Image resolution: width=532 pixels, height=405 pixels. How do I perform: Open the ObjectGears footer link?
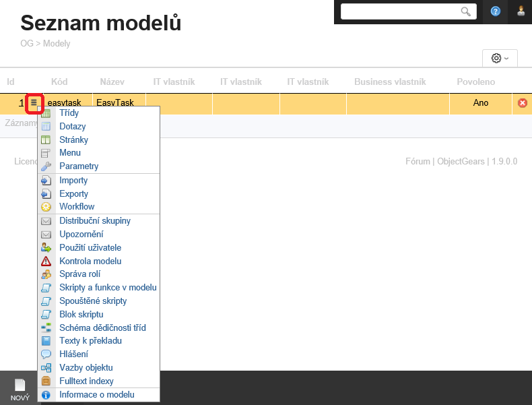(x=461, y=161)
